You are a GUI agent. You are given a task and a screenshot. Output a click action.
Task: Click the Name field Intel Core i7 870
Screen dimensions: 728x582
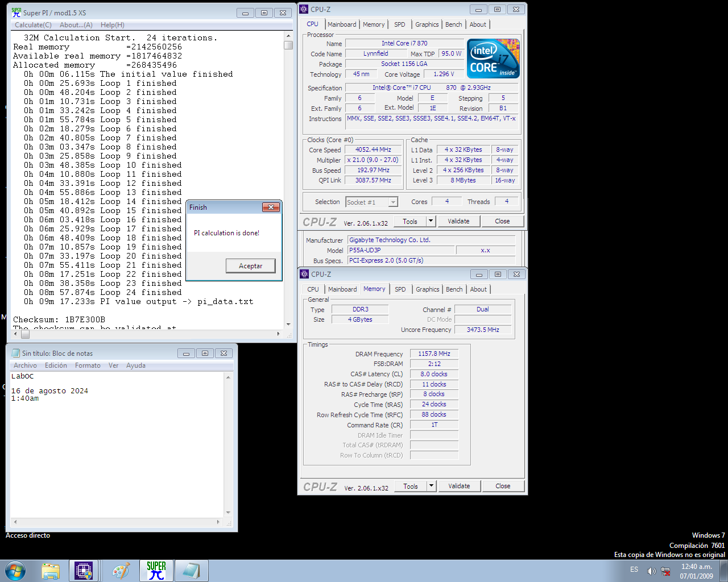404,43
